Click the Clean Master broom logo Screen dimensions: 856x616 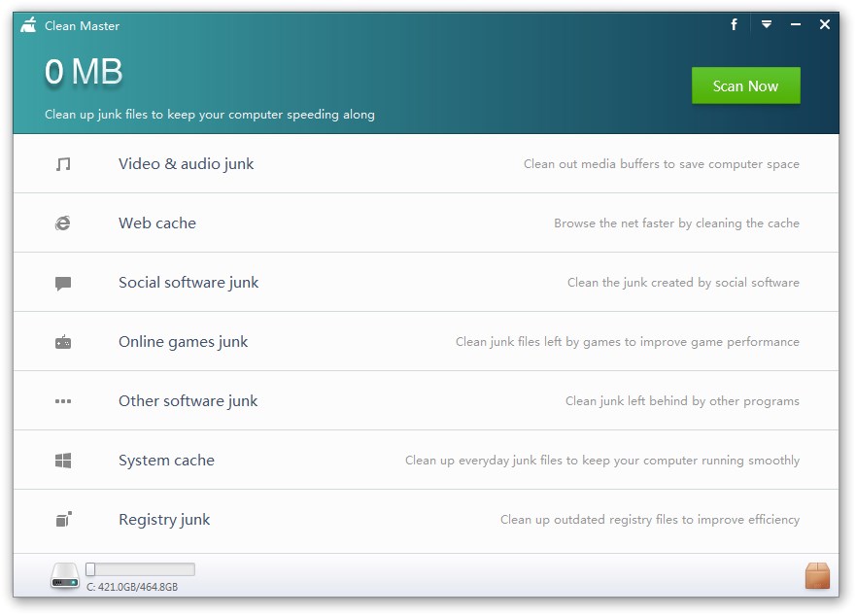tap(28, 25)
